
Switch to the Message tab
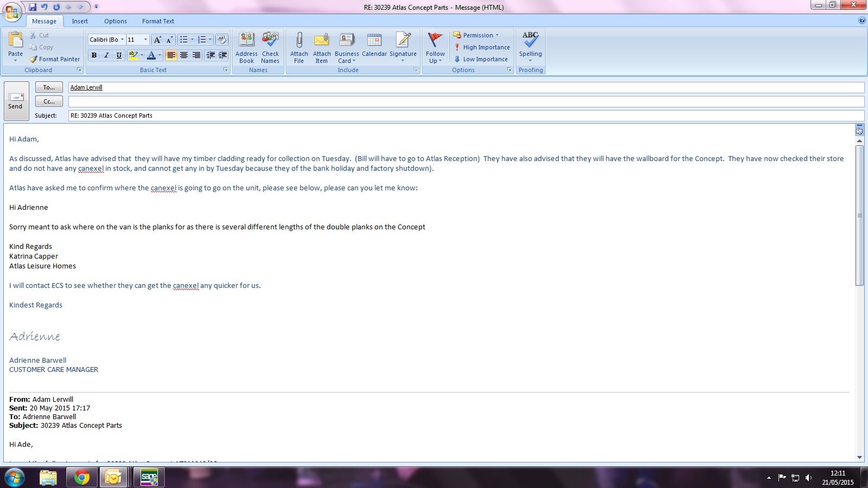pos(44,21)
